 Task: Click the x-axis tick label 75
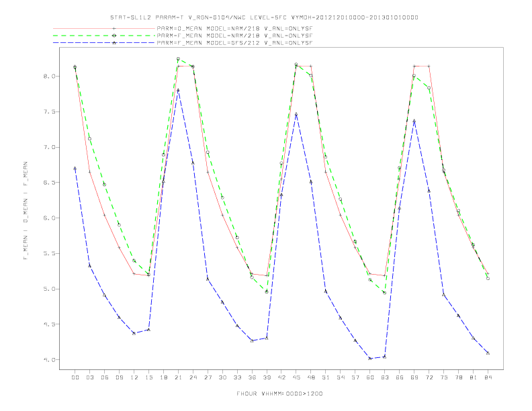[444, 377]
